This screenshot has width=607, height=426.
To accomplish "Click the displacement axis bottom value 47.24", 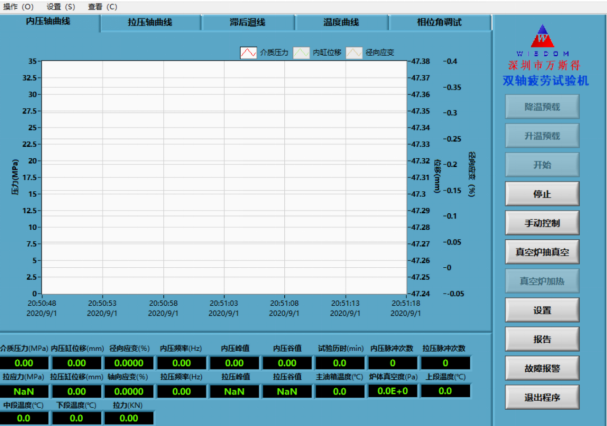I will (x=420, y=294).
